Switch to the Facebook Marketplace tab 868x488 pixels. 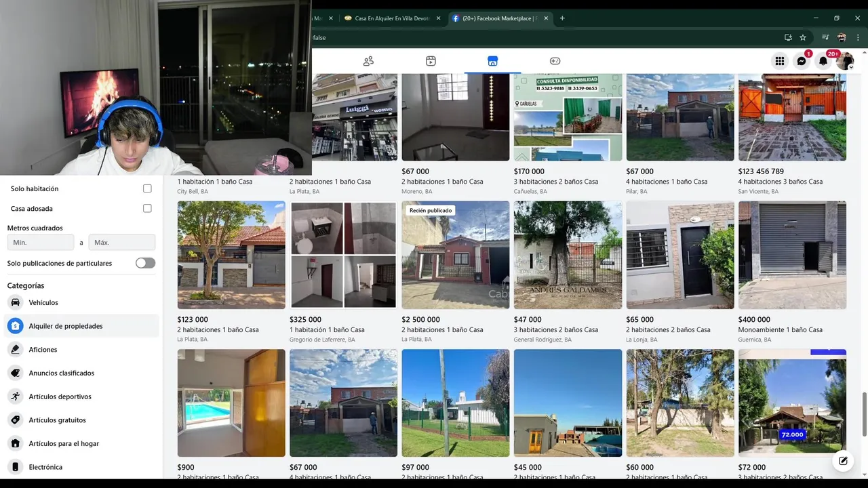(x=500, y=18)
